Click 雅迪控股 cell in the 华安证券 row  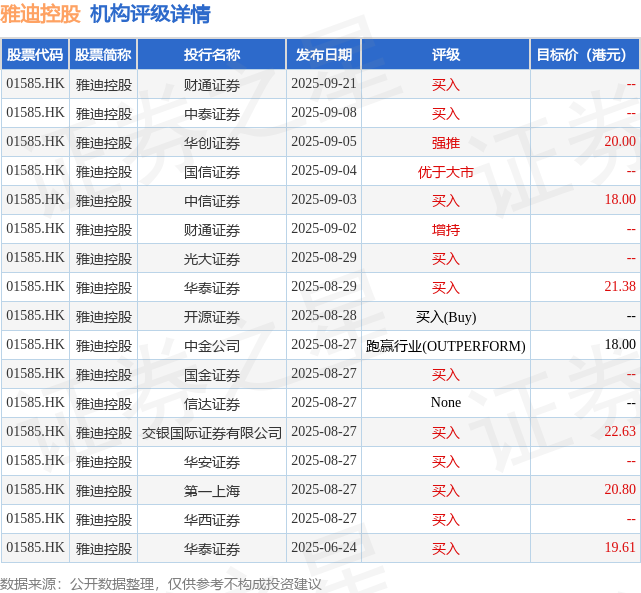103,462
